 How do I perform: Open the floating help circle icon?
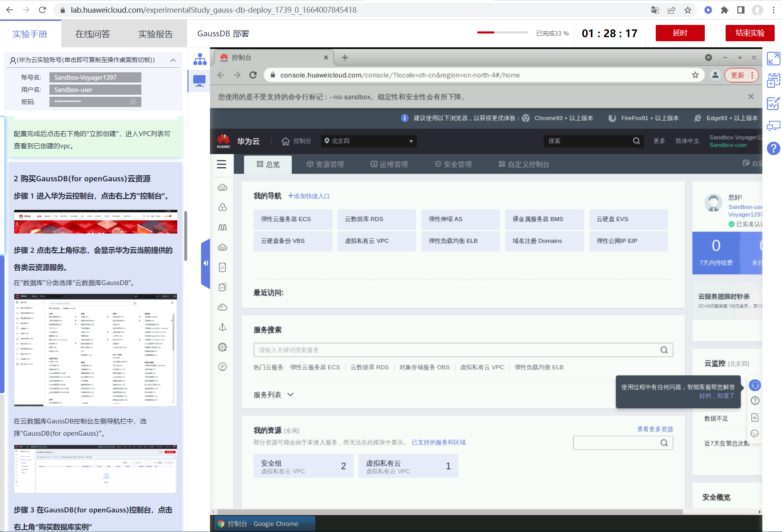tap(755, 401)
